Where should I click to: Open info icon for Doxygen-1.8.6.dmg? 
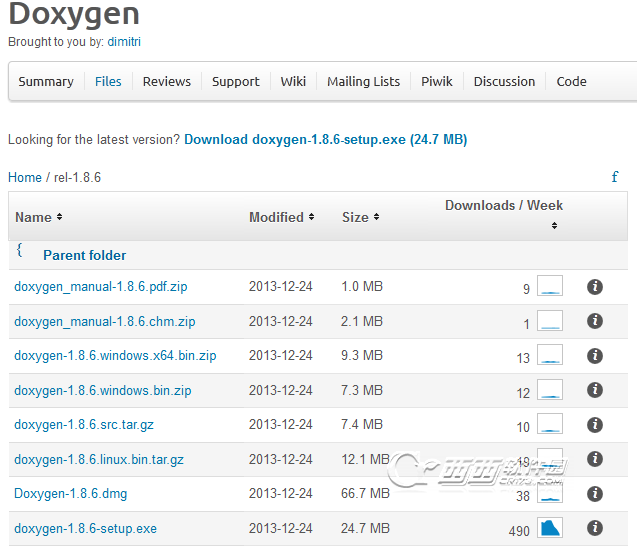coord(595,494)
